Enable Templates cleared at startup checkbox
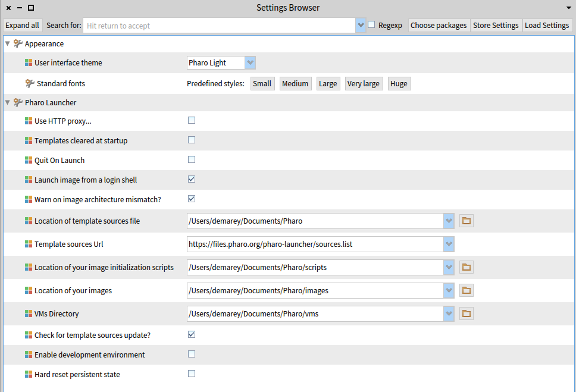 (x=192, y=140)
